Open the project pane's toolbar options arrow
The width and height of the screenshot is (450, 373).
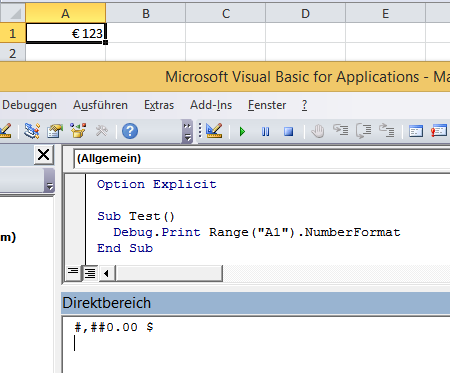(50, 180)
